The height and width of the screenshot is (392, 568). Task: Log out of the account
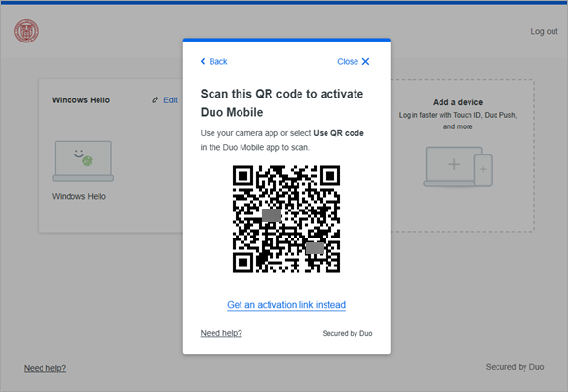coord(544,32)
